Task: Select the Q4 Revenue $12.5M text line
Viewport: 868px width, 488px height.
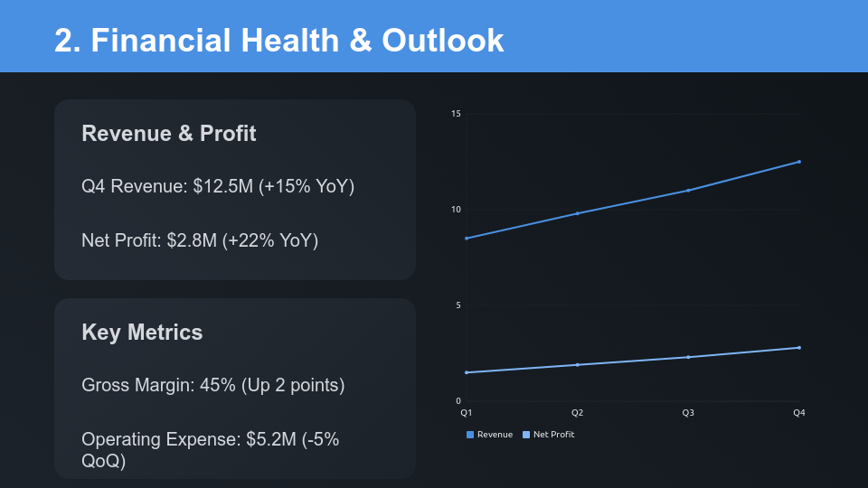Action: [218, 186]
